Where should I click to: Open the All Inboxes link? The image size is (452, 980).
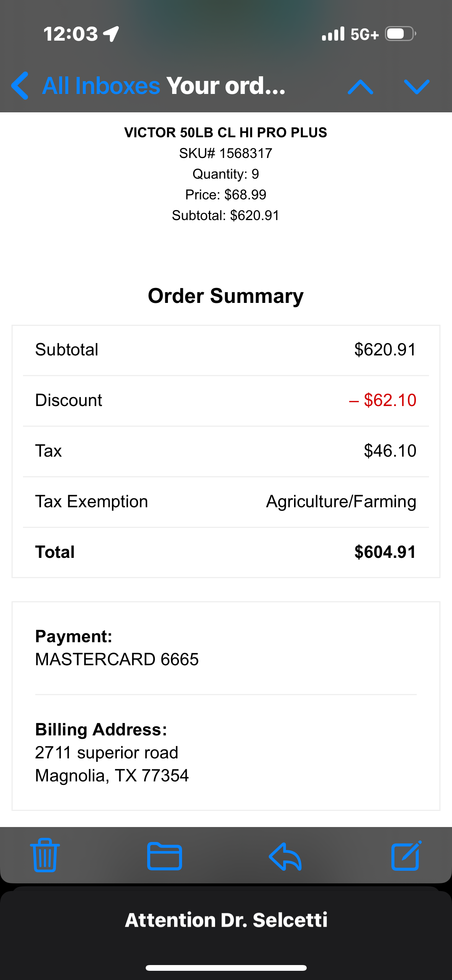[101, 86]
